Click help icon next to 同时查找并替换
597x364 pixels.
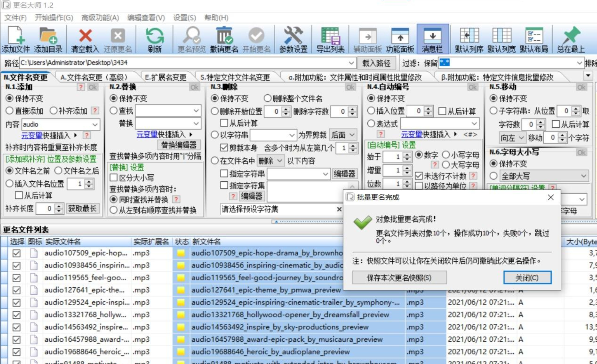[x=176, y=199]
